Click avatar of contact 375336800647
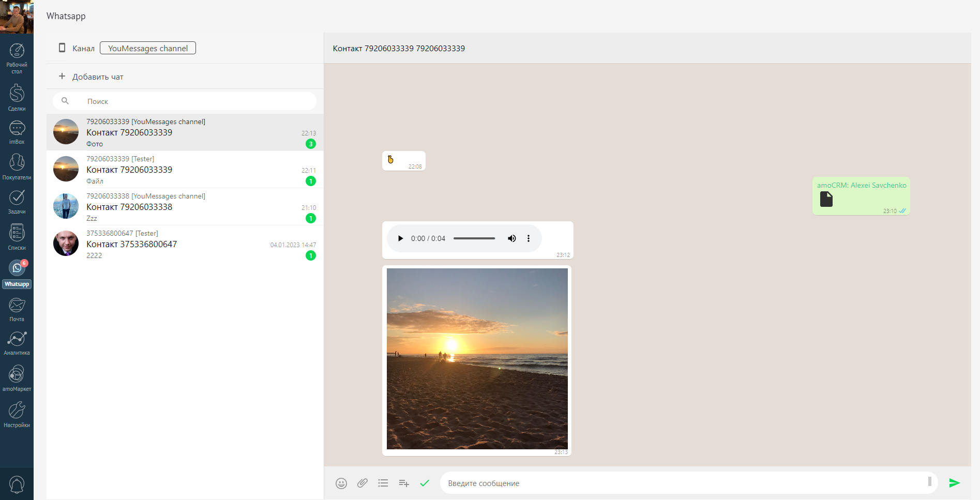This screenshot has width=980, height=500. tap(66, 244)
